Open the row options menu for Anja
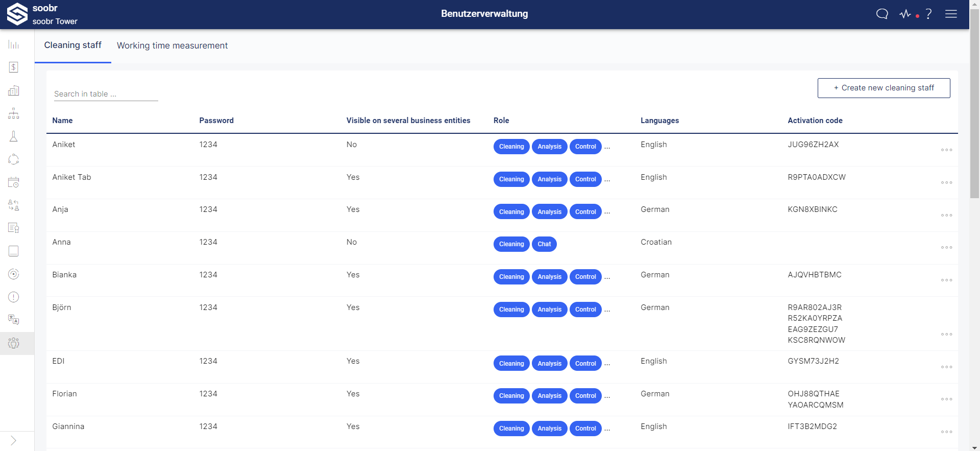This screenshot has height=451, width=980. tap(946, 215)
